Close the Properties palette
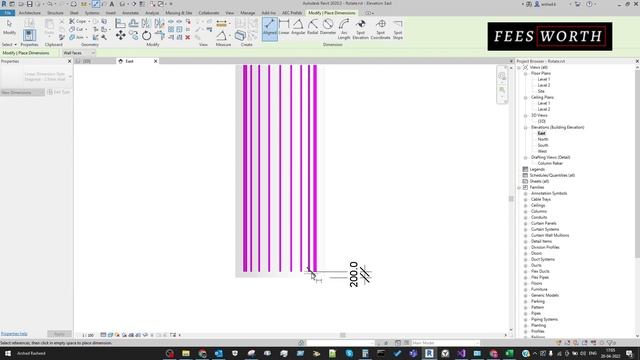 [x=69, y=61]
